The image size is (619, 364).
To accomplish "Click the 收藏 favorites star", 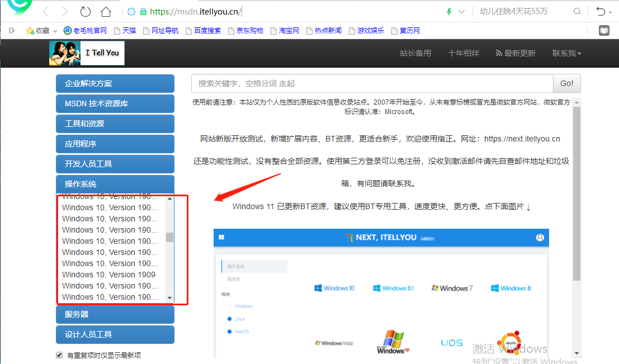I will [x=30, y=30].
